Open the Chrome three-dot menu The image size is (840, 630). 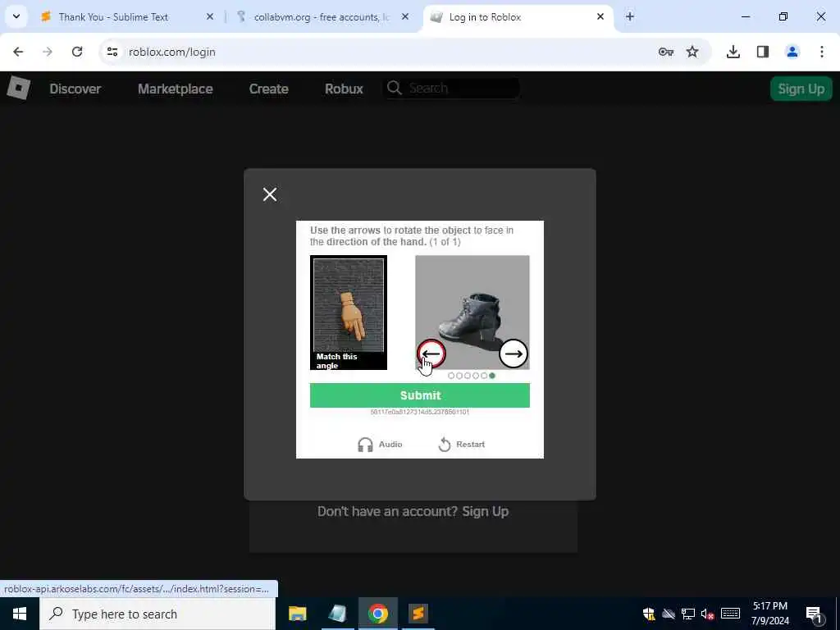tap(822, 52)
